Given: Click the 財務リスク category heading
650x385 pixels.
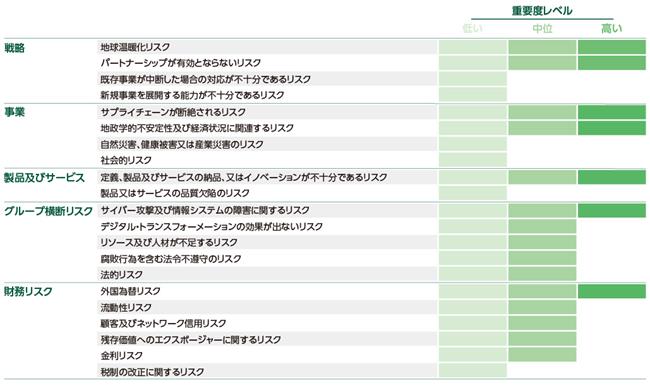Looking at the screenshot, I should (x=28, y=292).
